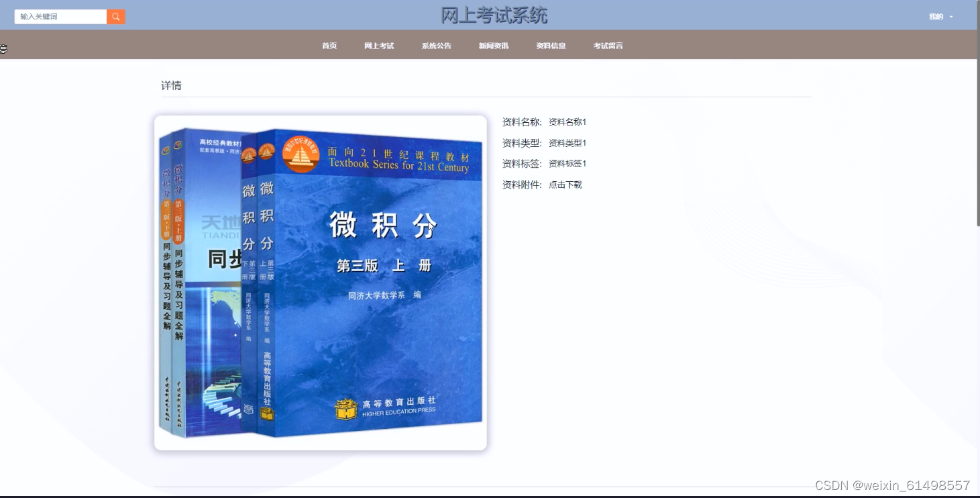980x498 pixels.
Task: Click the 资料附件 label
Action: point(522,185)
